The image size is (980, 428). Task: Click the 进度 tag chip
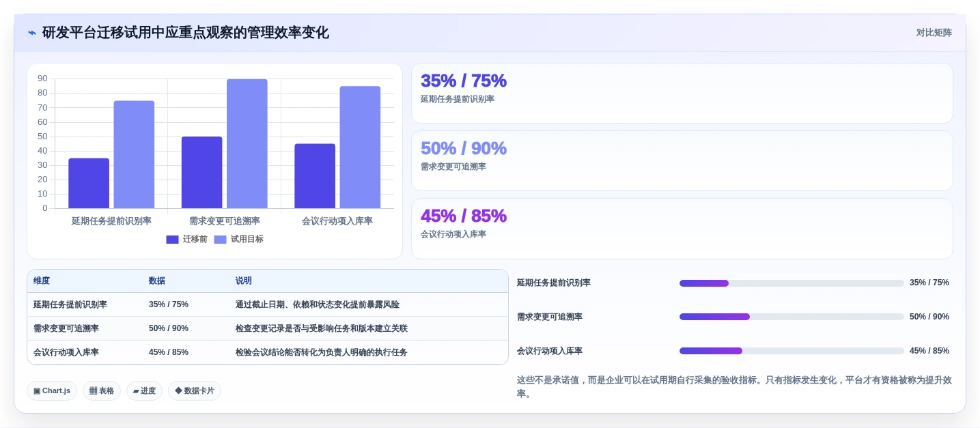click(x=144, y=391)
